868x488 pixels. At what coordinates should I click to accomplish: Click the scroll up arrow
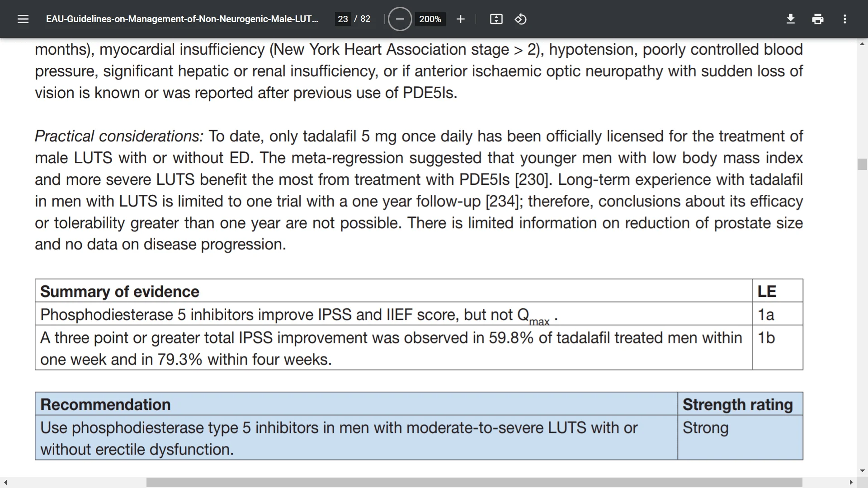point(862,44)
